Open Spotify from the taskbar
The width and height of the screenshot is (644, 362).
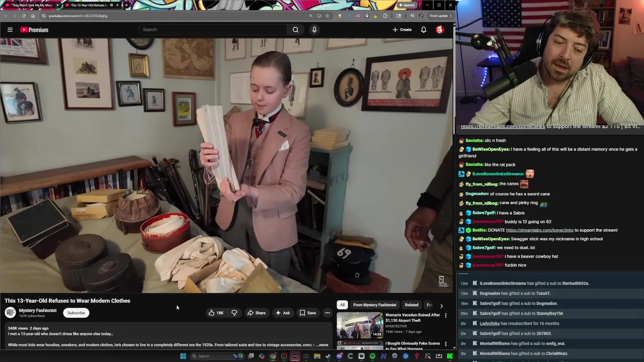tap(372, 356)
